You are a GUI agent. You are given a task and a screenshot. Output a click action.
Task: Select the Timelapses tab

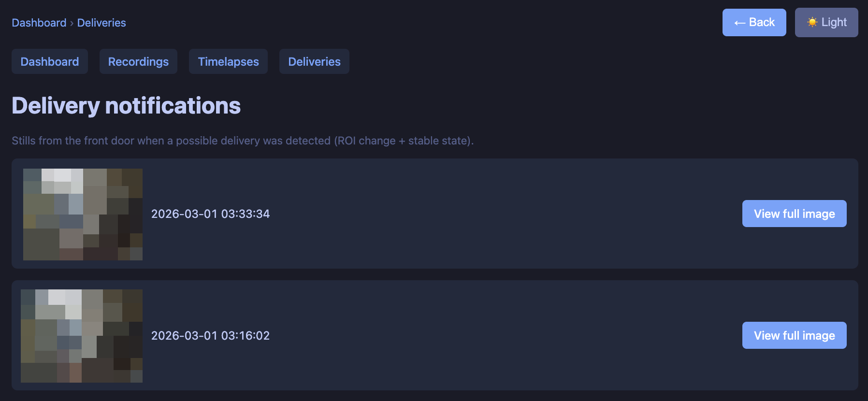tap(228, 61)
